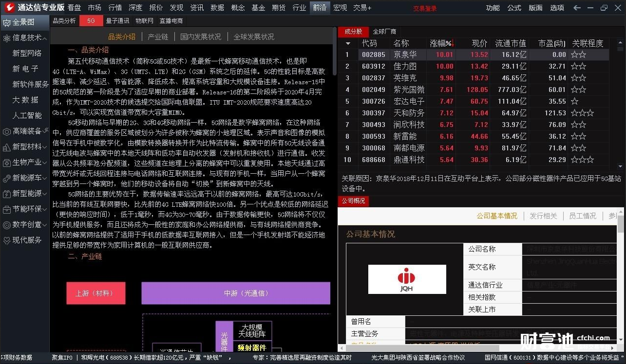Jump to 全球发展状况 section
This screenshot has height=364, width=626.
(254, 37)
